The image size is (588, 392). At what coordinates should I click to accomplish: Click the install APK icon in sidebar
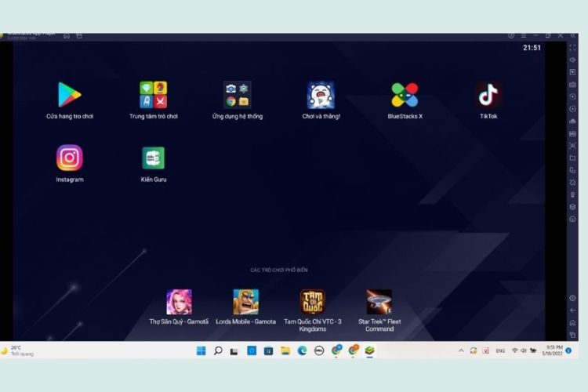coord(572,133)
